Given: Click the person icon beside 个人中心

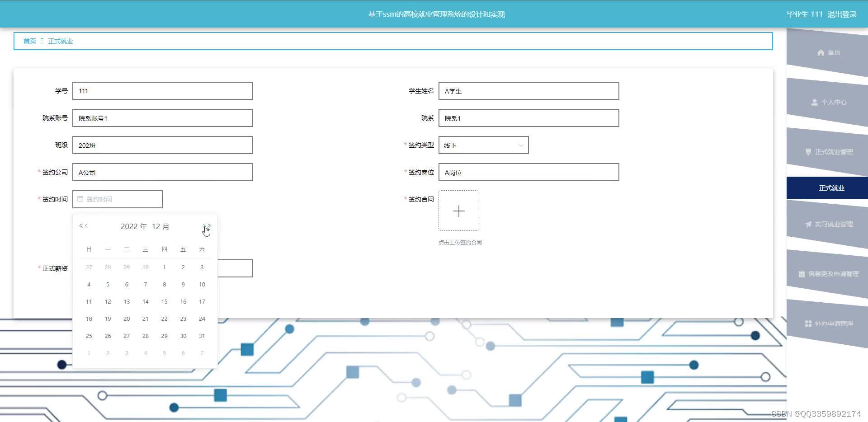Looking at the screenshot, I should (814, 102).
